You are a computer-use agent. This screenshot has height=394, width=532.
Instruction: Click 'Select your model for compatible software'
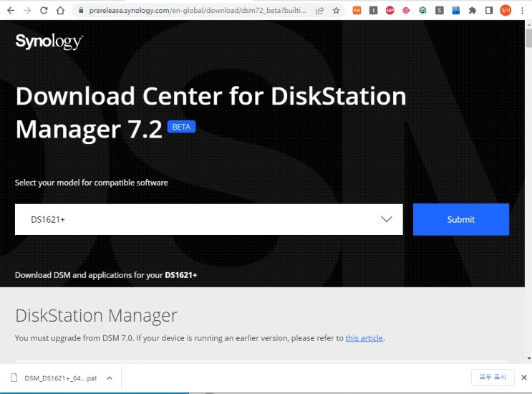(x=91, y=183)
